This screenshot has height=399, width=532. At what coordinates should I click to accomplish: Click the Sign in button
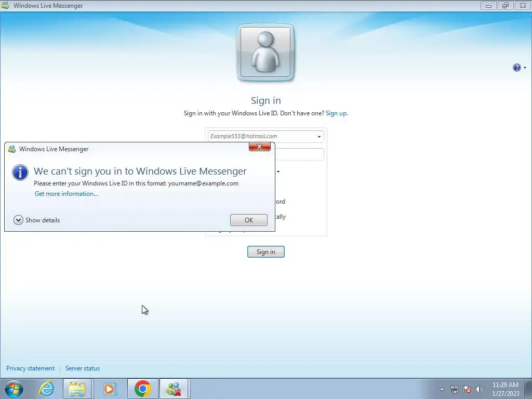(x=265, y=252)
